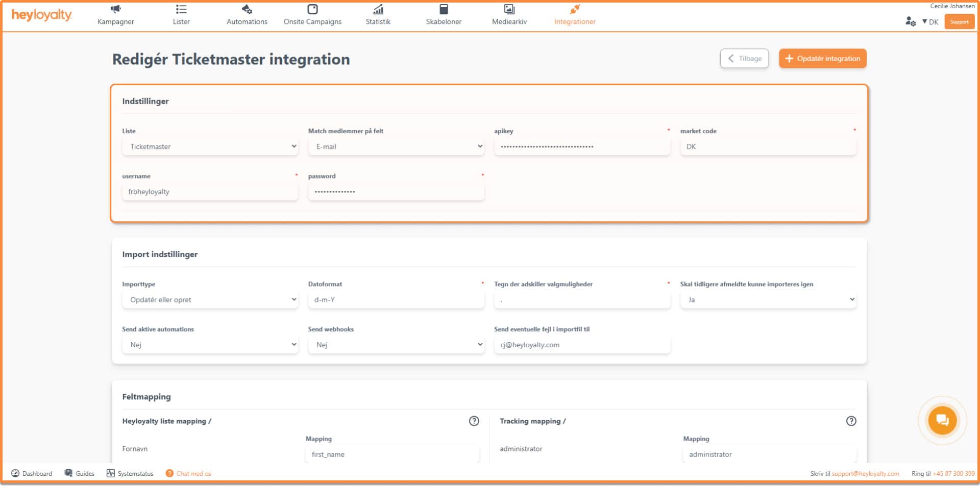Click the username input field
This screenshot has height=486, width=980.
pyautogui.click(x=210, y=192)
